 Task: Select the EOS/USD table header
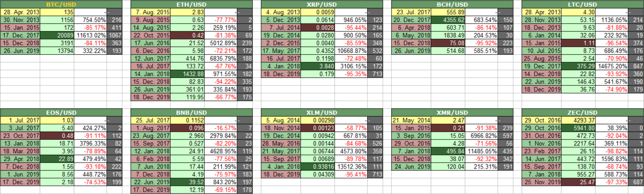coord(61,112)
